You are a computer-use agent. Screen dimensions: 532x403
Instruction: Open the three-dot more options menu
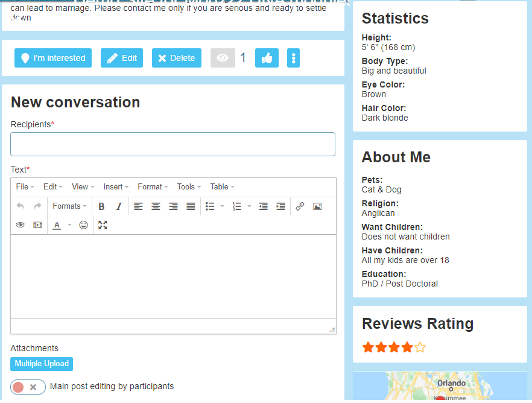click(x=293, y=58)
